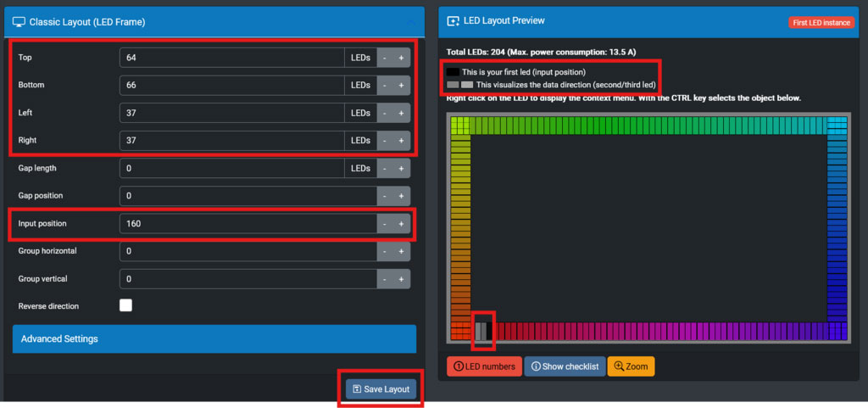This screenshot has height=408, width=868.
Task: Increase the Left LEDs count
Action: click(x=401, y=113)
